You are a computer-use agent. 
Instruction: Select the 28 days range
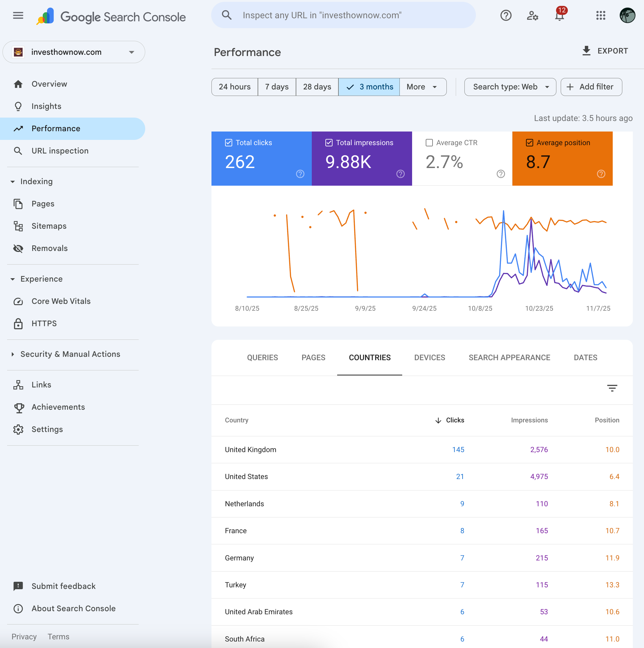pos(317,87)
